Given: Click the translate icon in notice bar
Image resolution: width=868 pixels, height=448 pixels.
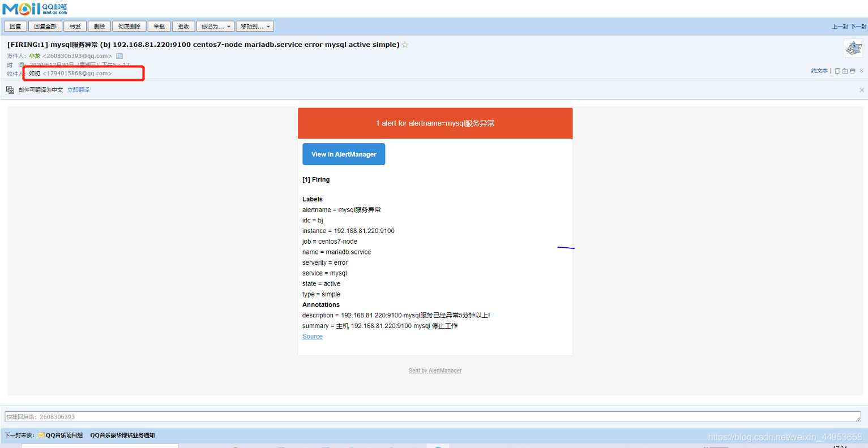Looking at the screenshot, I should click(10, 90).
